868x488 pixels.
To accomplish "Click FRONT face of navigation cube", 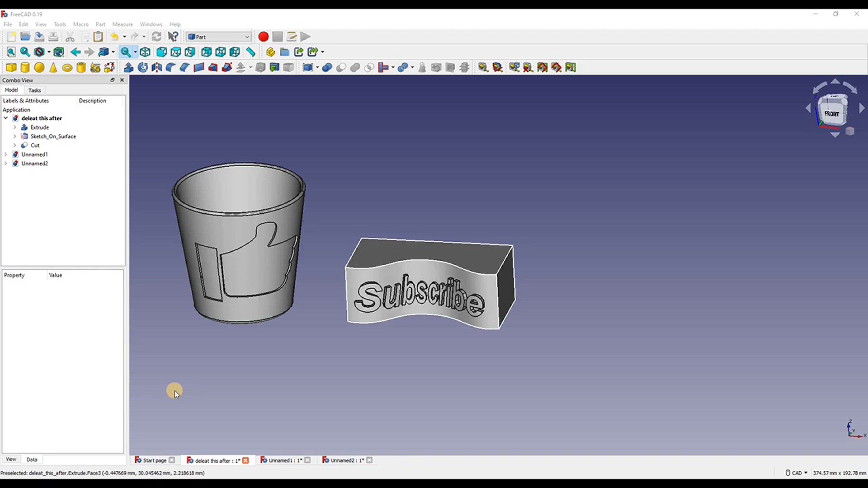I will click(831, 113).
